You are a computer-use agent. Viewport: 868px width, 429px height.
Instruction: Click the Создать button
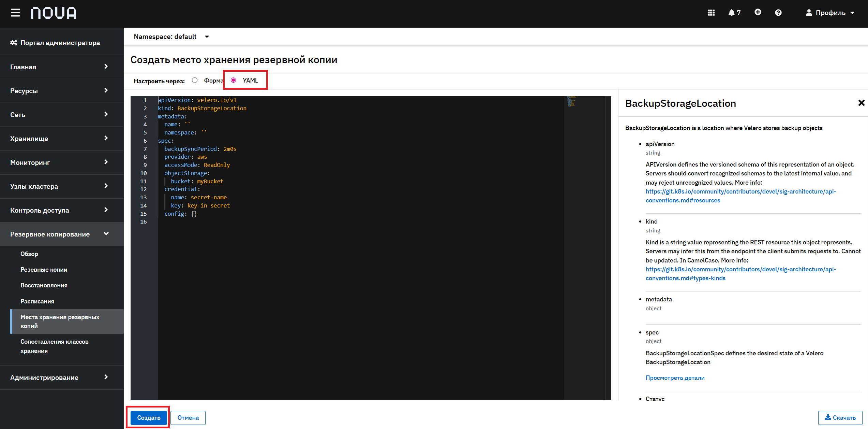[149, 418]
